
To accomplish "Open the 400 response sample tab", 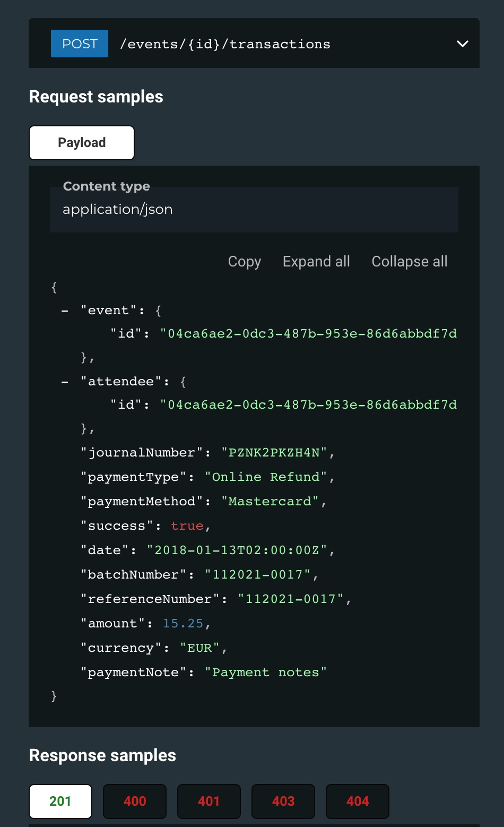I will coord(135,802).
